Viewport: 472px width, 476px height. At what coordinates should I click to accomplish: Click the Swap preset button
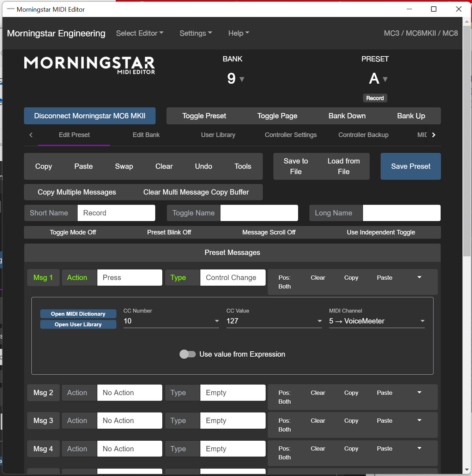pos(124,166)
